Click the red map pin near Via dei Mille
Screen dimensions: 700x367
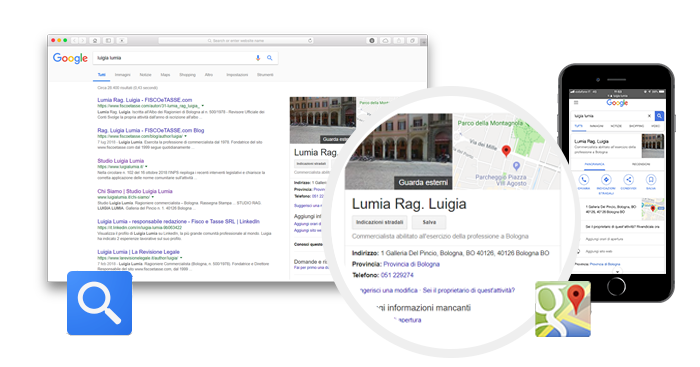(506, 151)
